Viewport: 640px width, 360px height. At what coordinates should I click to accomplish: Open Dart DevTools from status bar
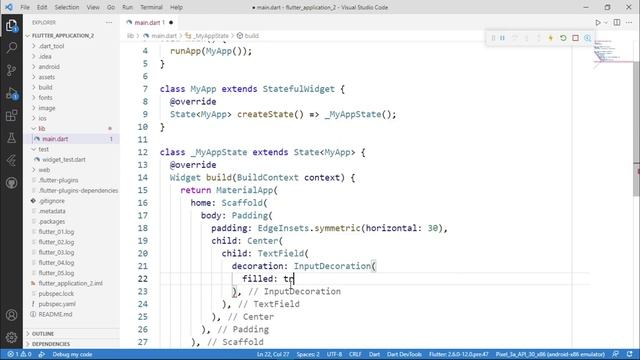click(404, 354)
